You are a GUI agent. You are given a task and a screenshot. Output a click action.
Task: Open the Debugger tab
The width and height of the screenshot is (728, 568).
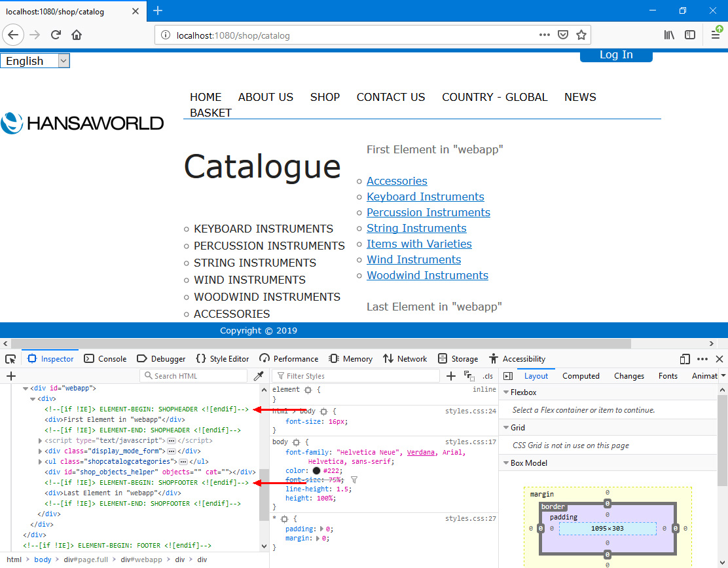click(161, 359)
